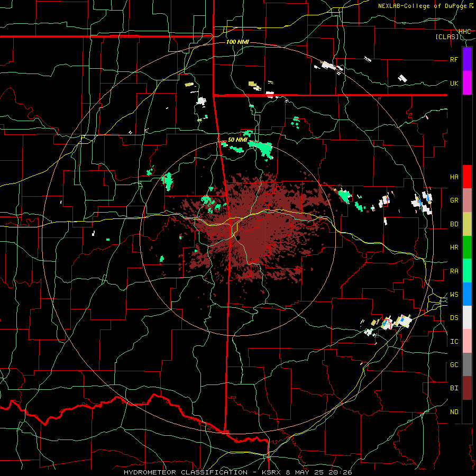Click the 'RF' legend label
476x476 pixels.
[x=454, y=59]
